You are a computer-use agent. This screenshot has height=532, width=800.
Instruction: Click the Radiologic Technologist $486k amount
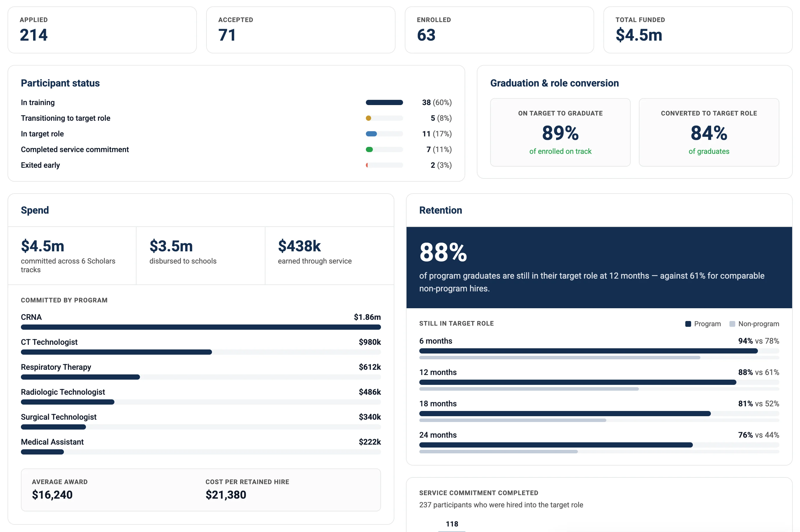coord(370,392)
